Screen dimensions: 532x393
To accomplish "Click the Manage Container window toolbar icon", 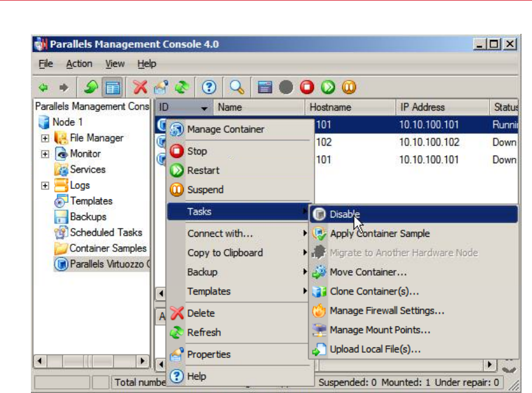I will pyautogui.click(x=265, y=87).
